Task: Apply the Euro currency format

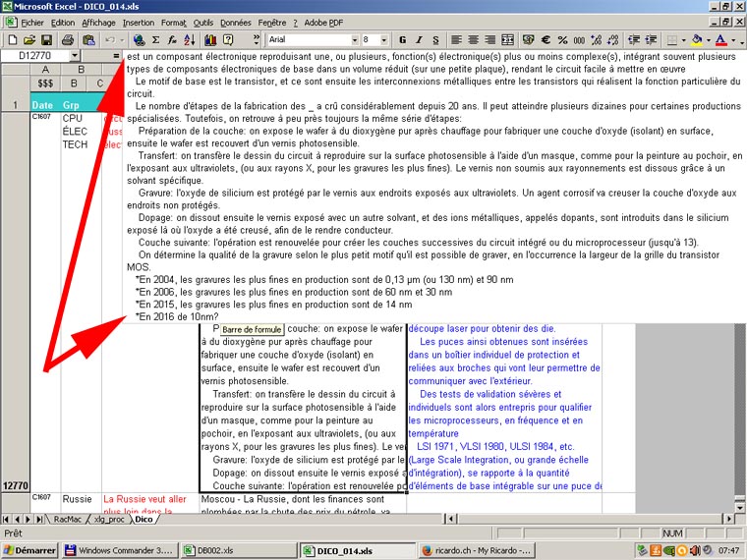Action: [x=546, y=40]
